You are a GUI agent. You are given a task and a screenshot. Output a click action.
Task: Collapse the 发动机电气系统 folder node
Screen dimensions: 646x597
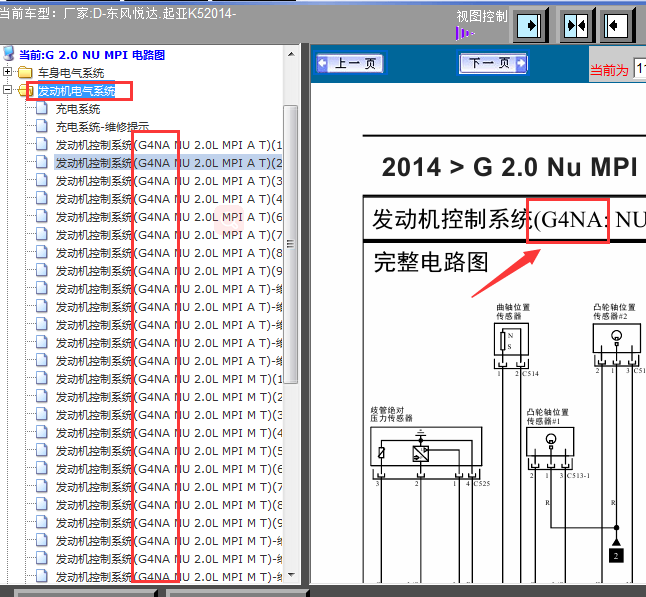pyautogui.click(x=7, y=89)
